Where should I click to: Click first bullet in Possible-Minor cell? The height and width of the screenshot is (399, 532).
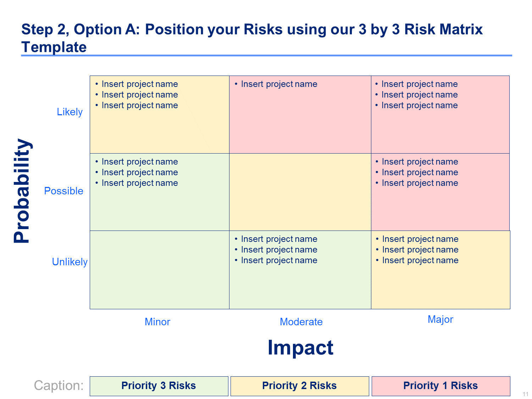click(140, 162)
